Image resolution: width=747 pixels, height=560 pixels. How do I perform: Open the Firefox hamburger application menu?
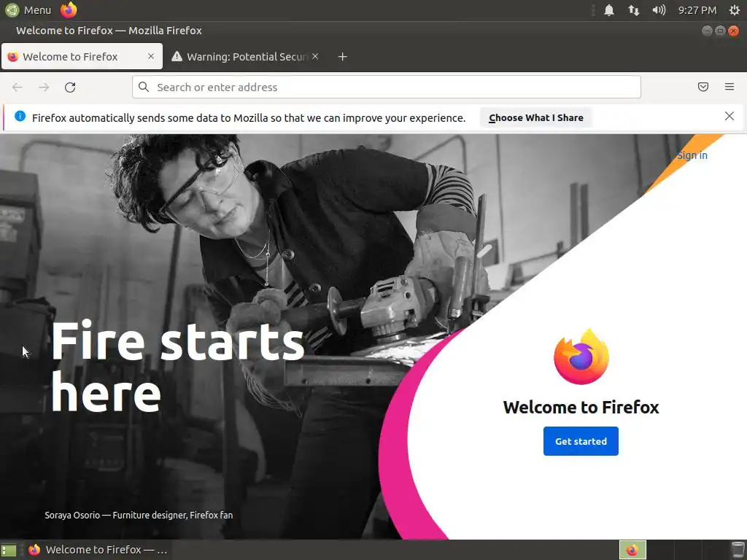pyautogui.click(x=729, y=87)
